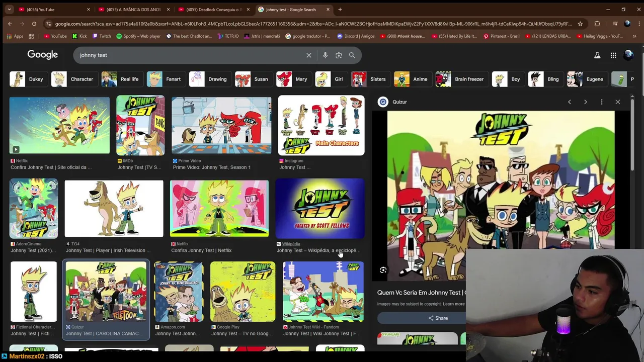Screen dimensions: 644x362
Task: Show more bookmarks with the chevron
Action: 634,36
